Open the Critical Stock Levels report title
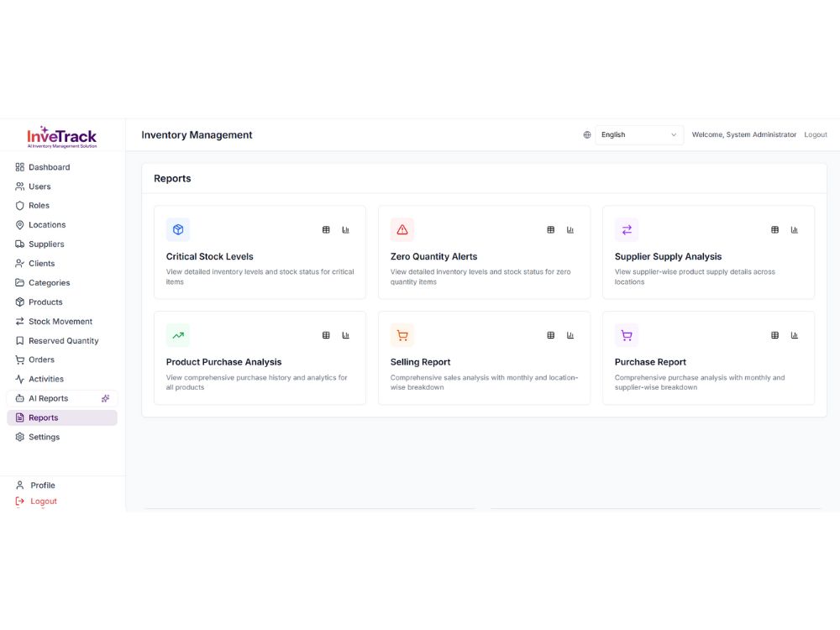Screen dimensions: 840x630 coord(209,256)
